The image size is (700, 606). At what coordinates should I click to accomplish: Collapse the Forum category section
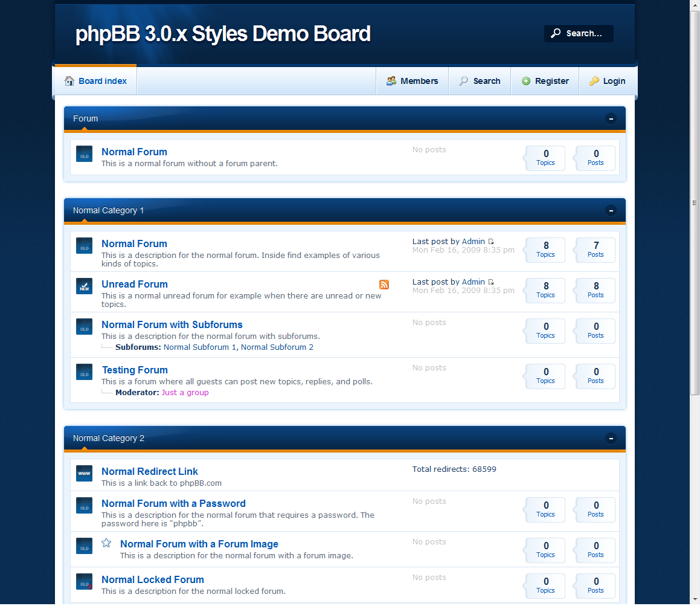(611, 118)
